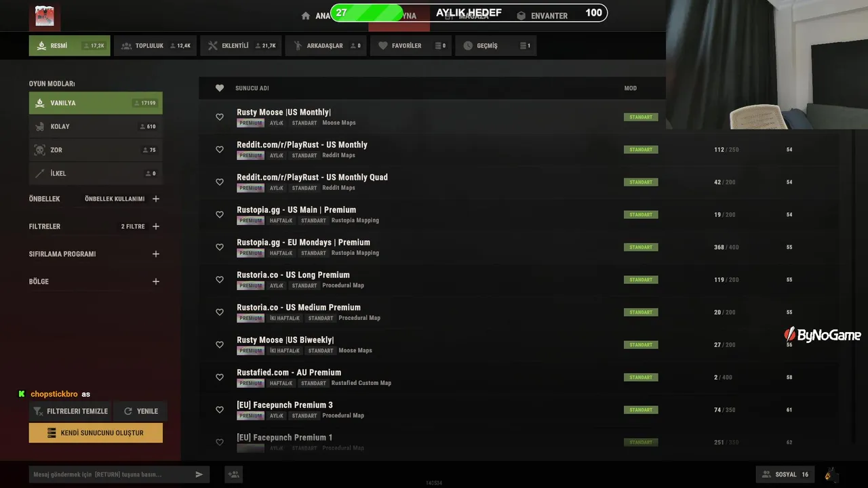Click the Premium tag under Rustopia.gg US Main
Image resolution: width=868 pixels, height=488 pixels.
[x=250, y=220]
